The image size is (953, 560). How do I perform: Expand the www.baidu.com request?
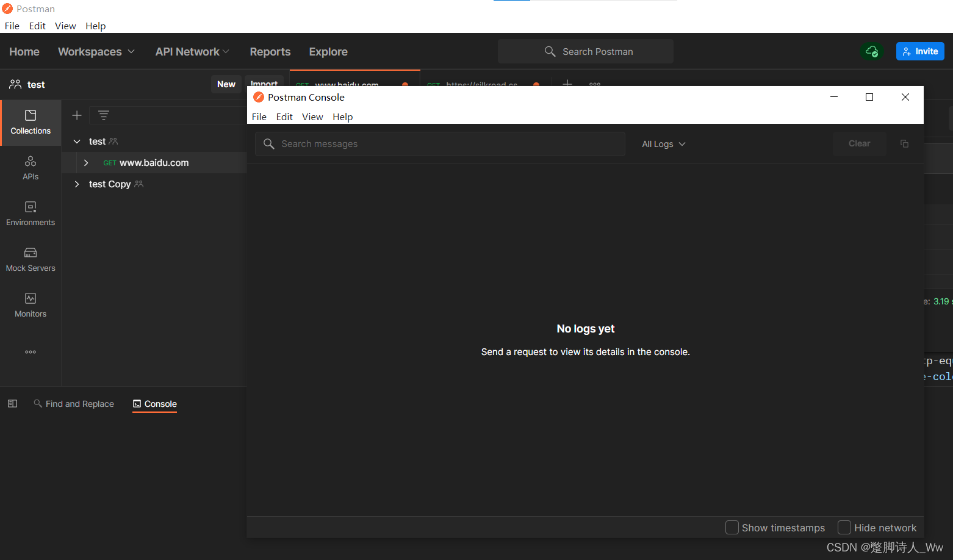tap(86, 163)
